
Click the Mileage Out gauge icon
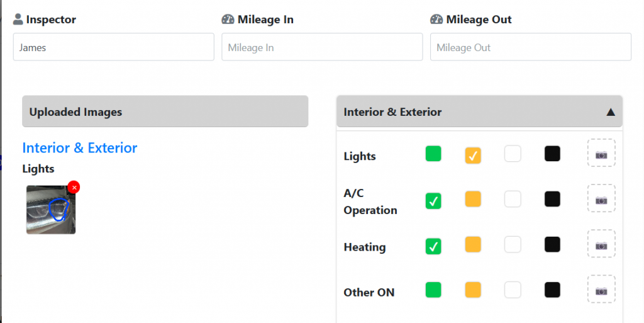436,20
